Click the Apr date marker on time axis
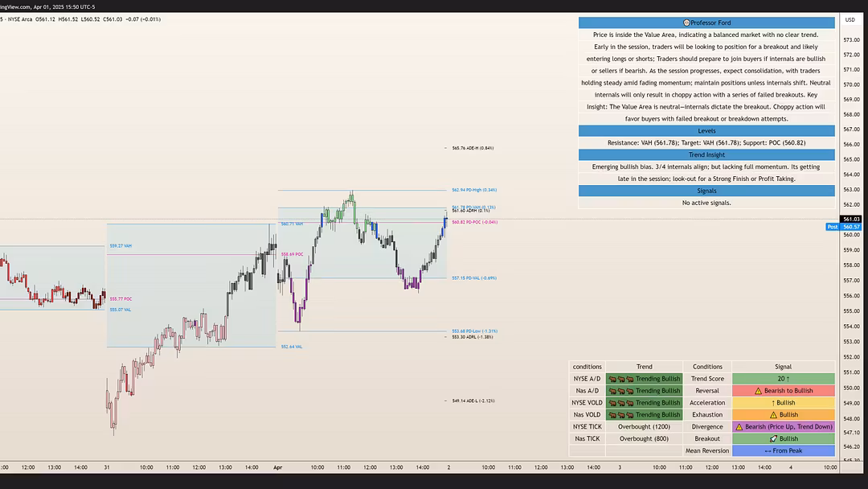Image resolution: width=868 pixels, height=489 pixels. (x=277, y=466)
